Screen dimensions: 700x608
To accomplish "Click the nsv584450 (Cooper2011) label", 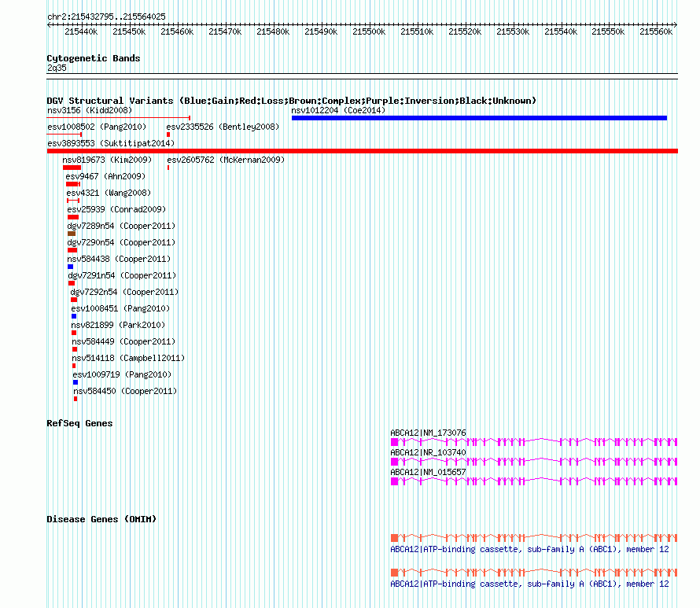I will [x=125, y=391].
